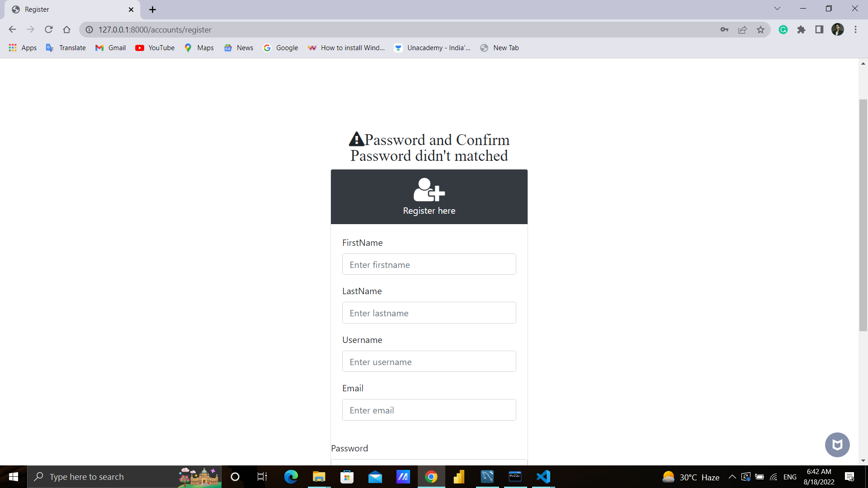Open the Unacademy bookmark

[432, 47]
